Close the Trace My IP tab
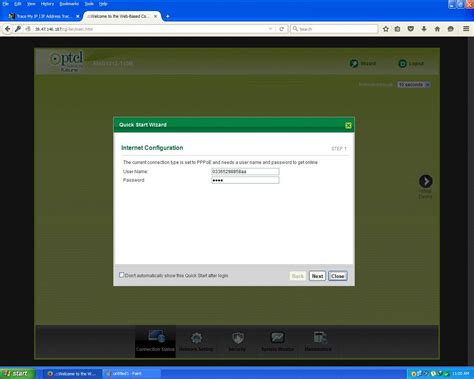Screen dimensions: 474x379 pos(78,16)
